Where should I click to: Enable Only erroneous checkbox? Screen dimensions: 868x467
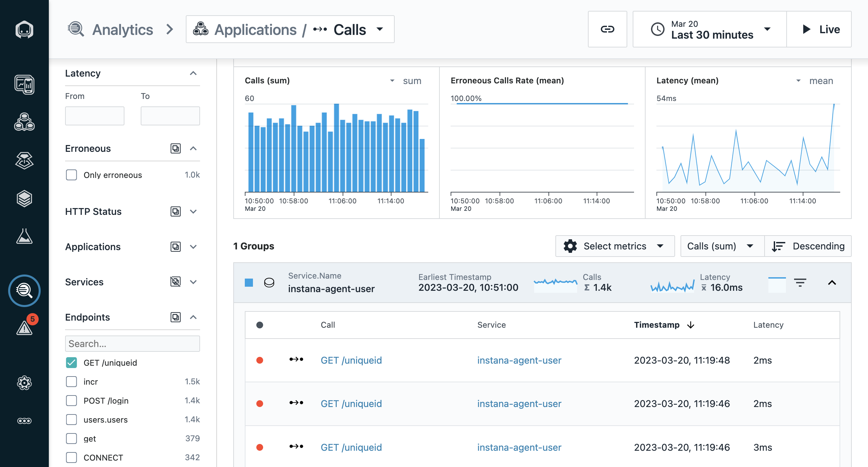point(72,175)
